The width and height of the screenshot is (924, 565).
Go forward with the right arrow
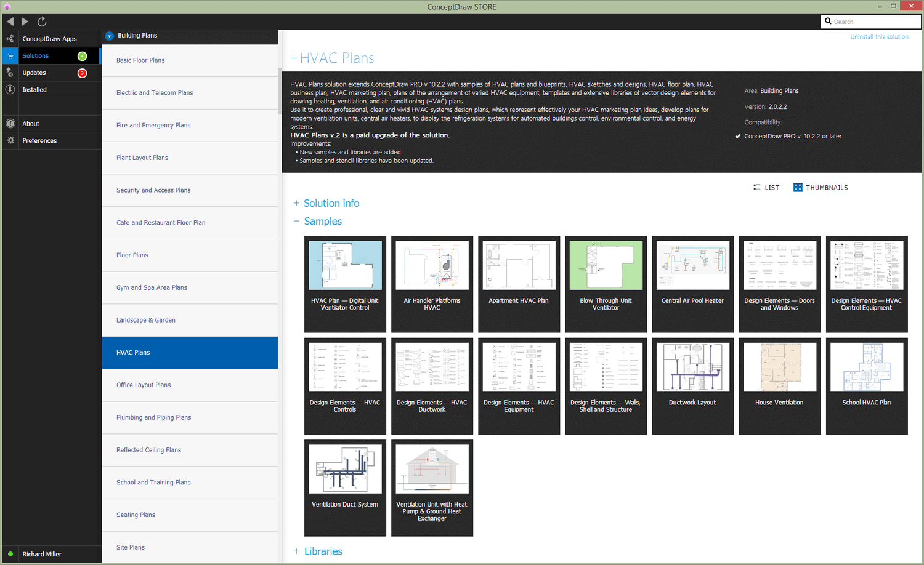click(x=25, y=22)
